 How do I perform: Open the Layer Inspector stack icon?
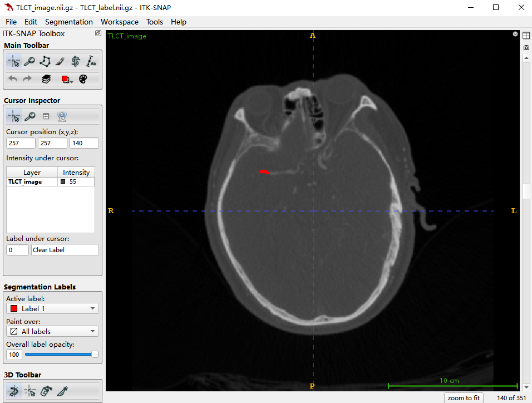click(46, 79)
